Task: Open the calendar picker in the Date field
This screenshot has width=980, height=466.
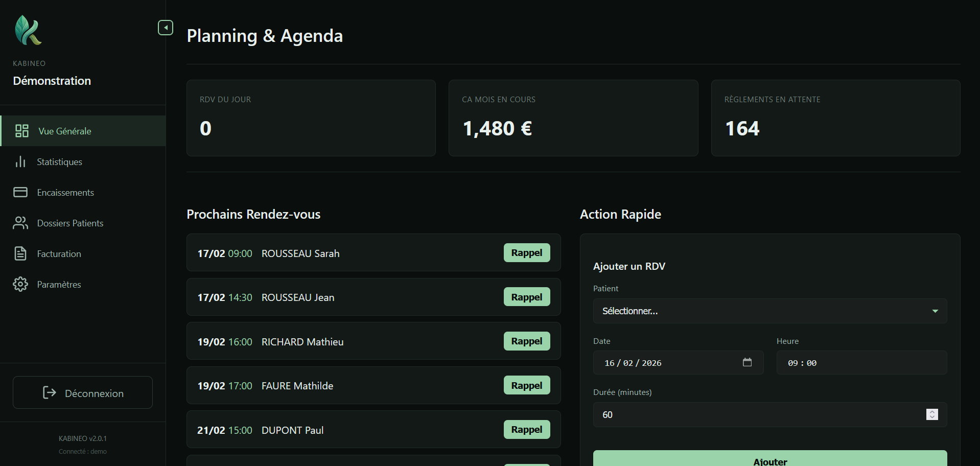Action: click(748, 362)
